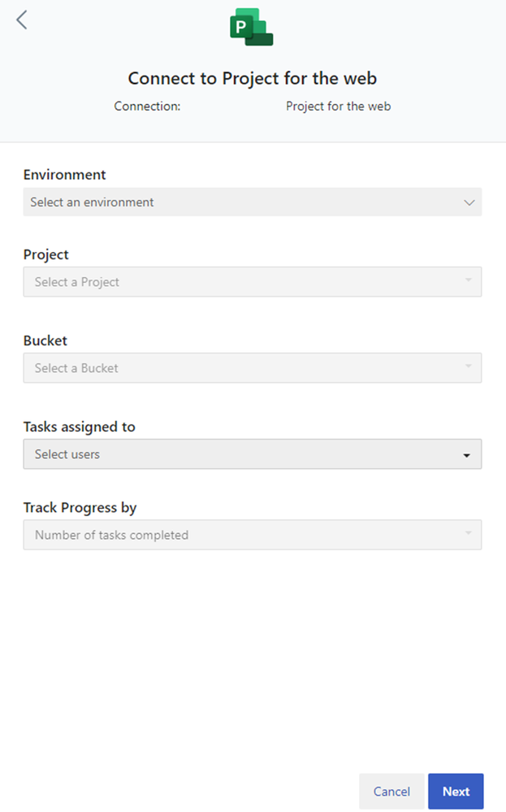Click the Connect to Project for the web heading
The image size is (506, 812).
pyautogui.click(x=253, y=78)
